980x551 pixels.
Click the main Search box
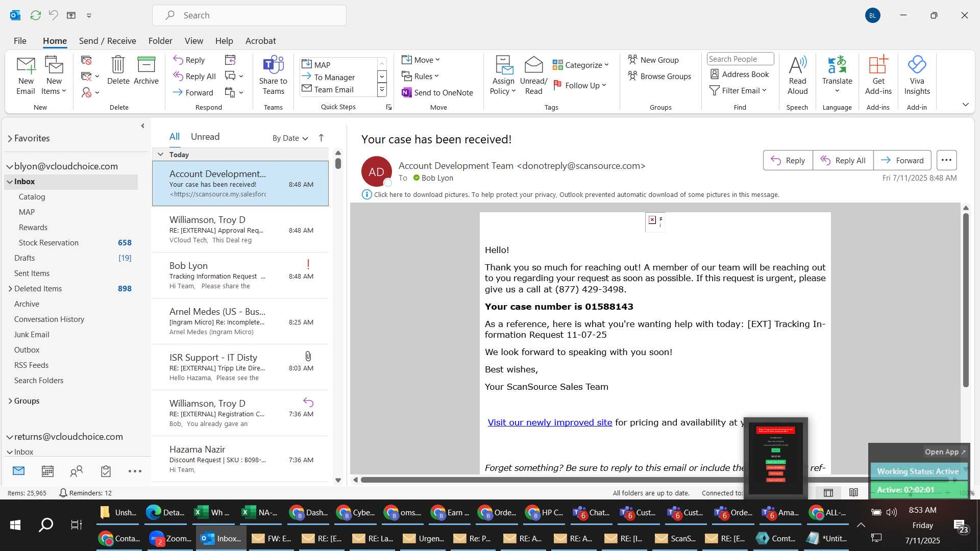(x=249, y=15)
